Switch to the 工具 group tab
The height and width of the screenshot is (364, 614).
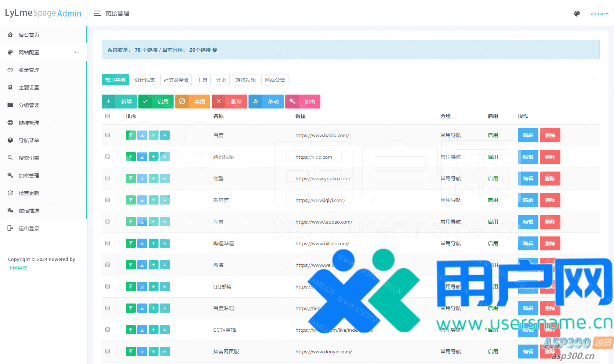tap(202, 80)
